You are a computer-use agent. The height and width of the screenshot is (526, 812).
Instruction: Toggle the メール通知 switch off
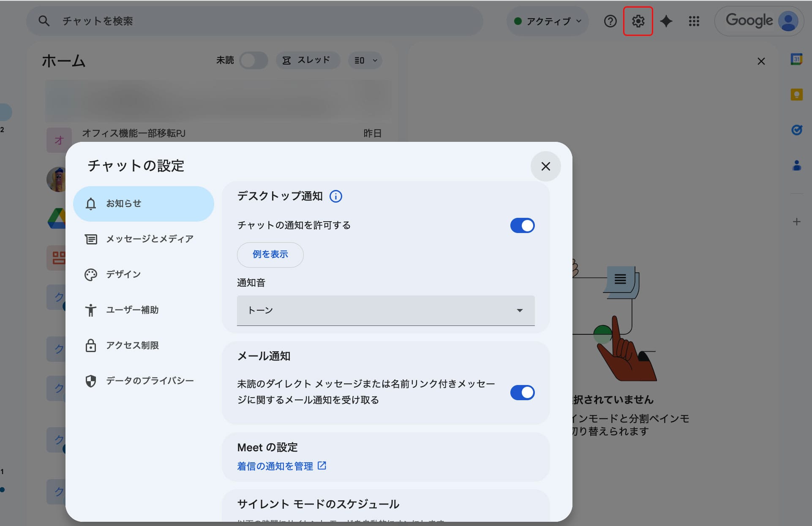522,393
